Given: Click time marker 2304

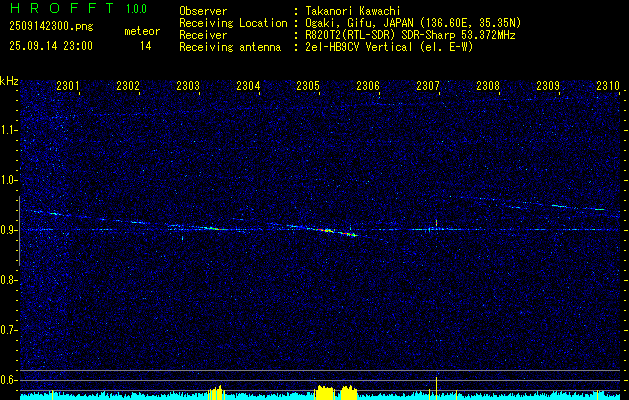Looking at the screenshot, I should 248,85.
